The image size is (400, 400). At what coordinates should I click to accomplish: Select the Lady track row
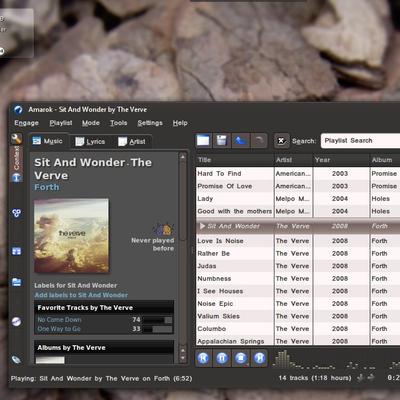(x=298, y=199)
